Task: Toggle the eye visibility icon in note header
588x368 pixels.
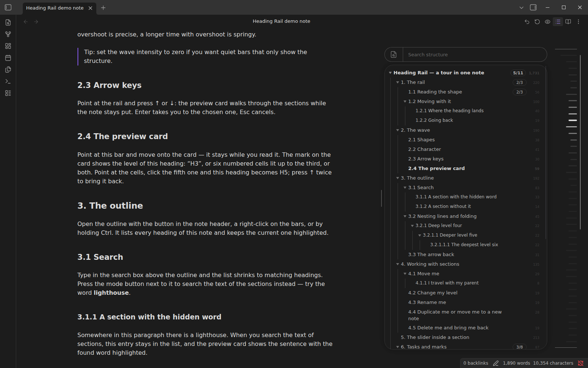Action: (548, 22)
